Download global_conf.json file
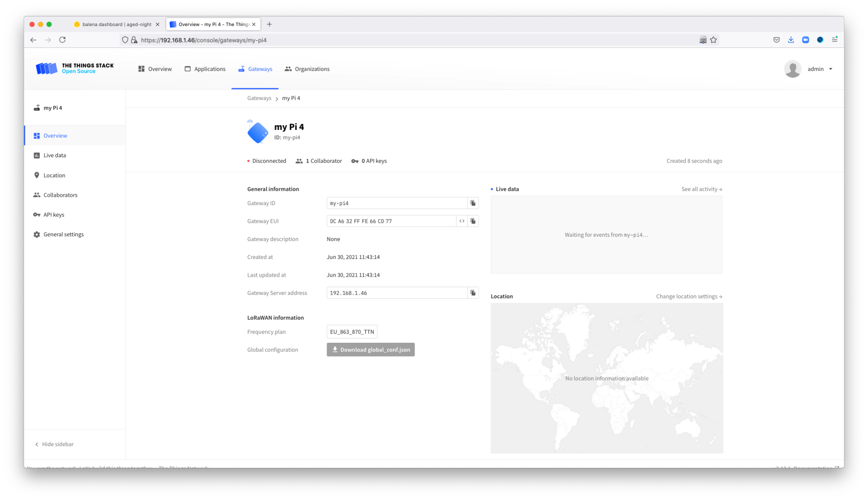 [370, 350]
